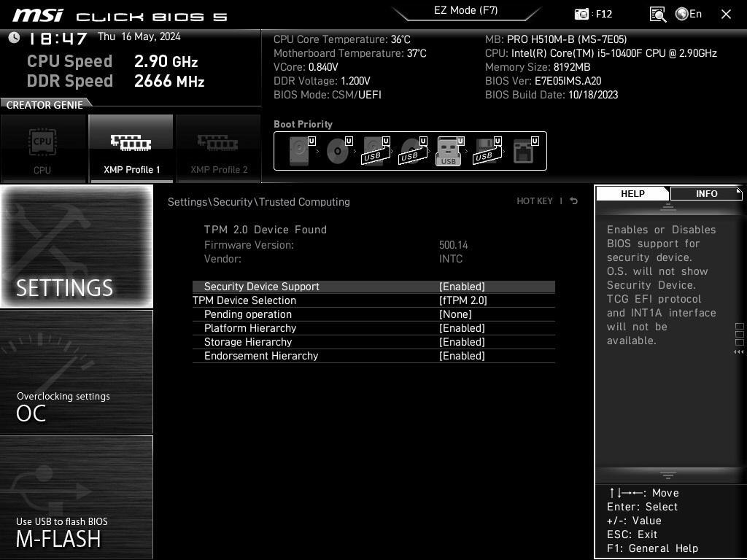Click the 18:47 time display
This screenshot has height=560, width=747.
(x=58, y=39)
